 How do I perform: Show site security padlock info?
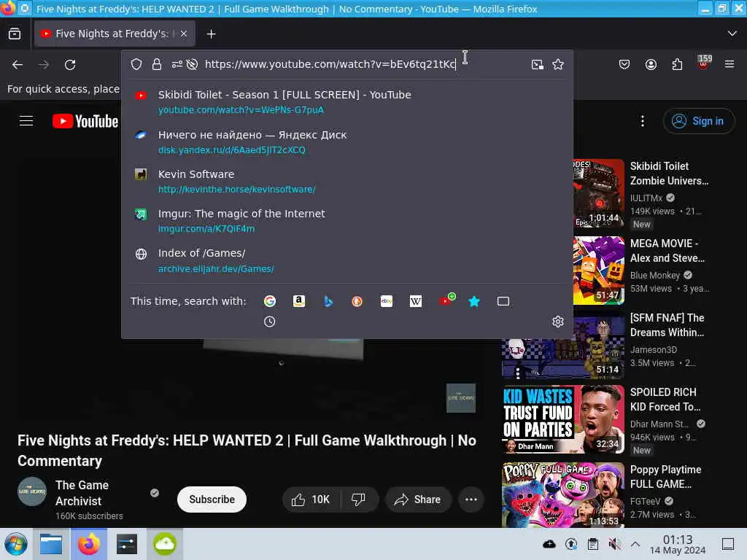[x=157, y=64]
